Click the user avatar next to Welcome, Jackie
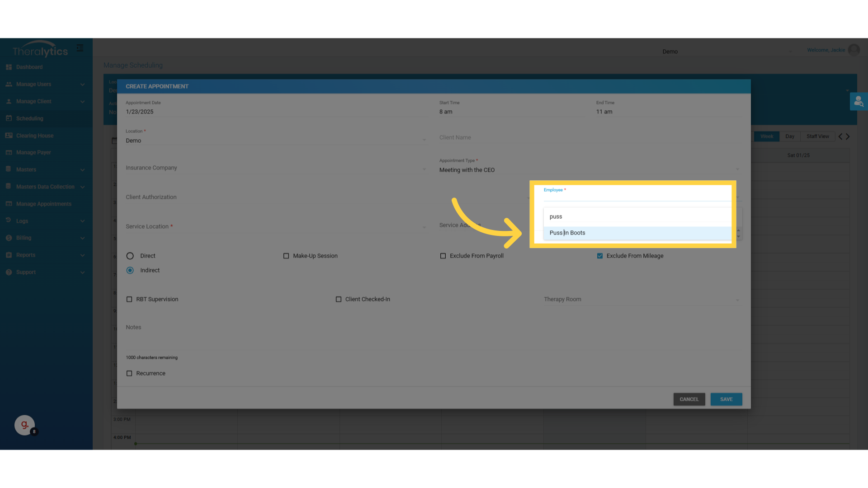Image resolution: width=868 pixels, height=488 pixels. point(854,50)
